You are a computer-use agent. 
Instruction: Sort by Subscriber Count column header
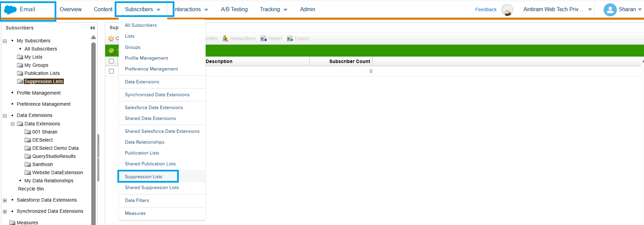coord(349,61)
